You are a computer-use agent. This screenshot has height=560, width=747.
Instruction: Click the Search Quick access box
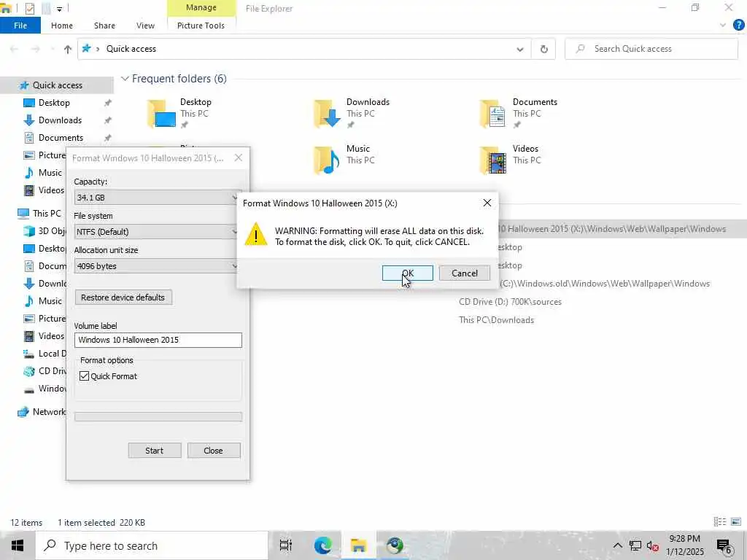pyautogui.click(x=651, y=49)
